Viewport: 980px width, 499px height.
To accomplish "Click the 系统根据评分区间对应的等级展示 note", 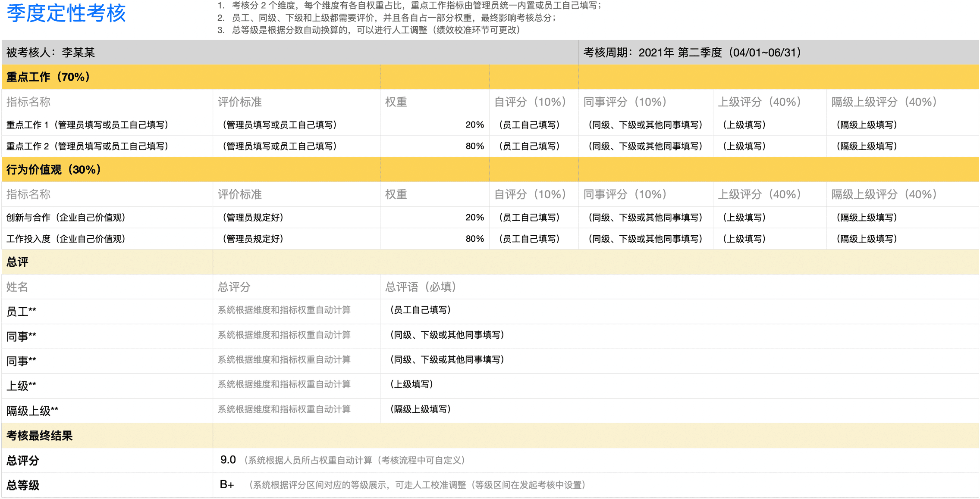I will click(418, 485).
